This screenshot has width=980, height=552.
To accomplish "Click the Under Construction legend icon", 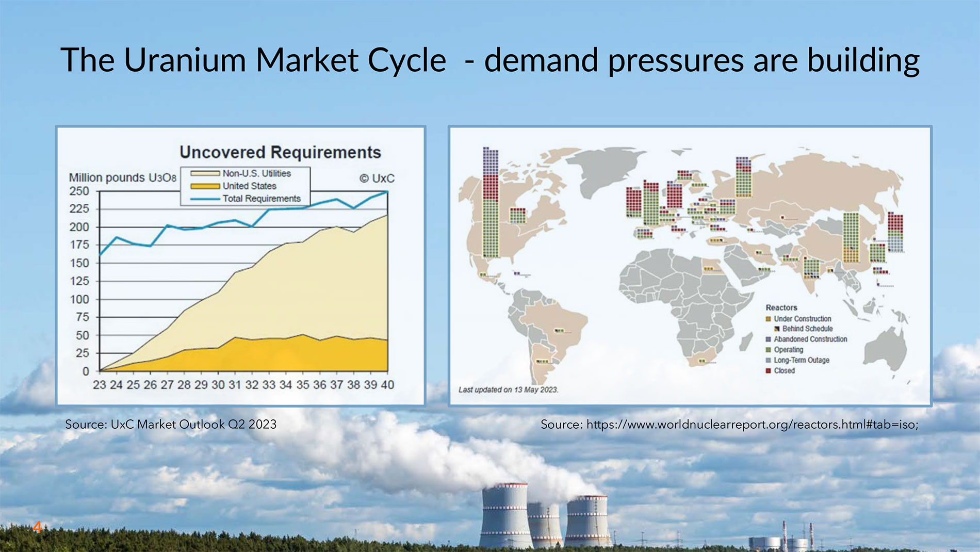I will 769,319.
